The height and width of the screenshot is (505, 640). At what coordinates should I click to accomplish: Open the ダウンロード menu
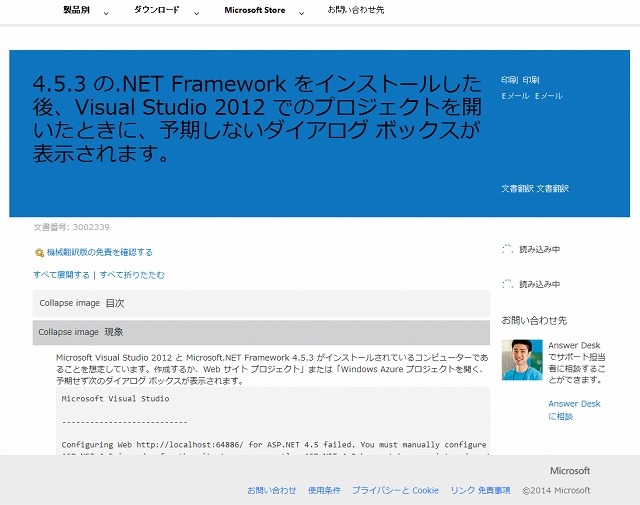pos(157,10)
